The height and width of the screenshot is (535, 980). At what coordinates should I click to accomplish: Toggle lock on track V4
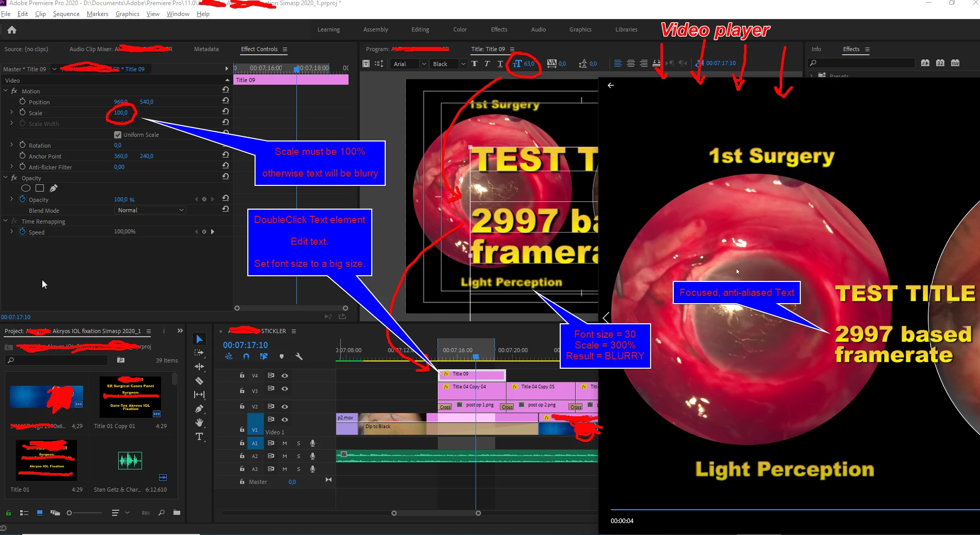(242, 375)
